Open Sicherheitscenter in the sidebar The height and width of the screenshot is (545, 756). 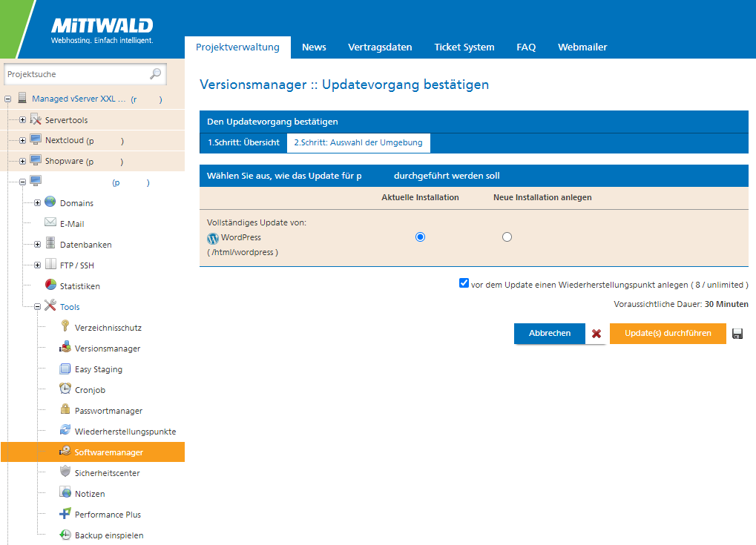pyautogui.click(x=107, y=473)
